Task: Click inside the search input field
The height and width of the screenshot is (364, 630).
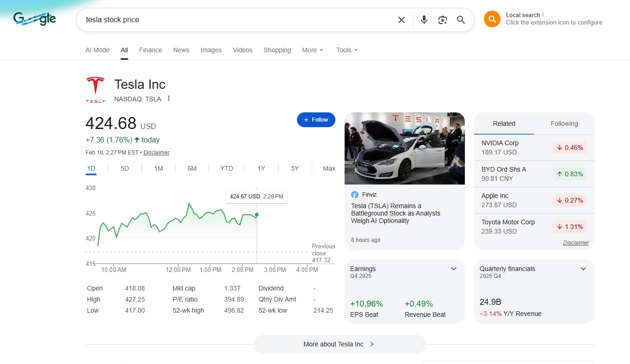Action: point(231,19)
